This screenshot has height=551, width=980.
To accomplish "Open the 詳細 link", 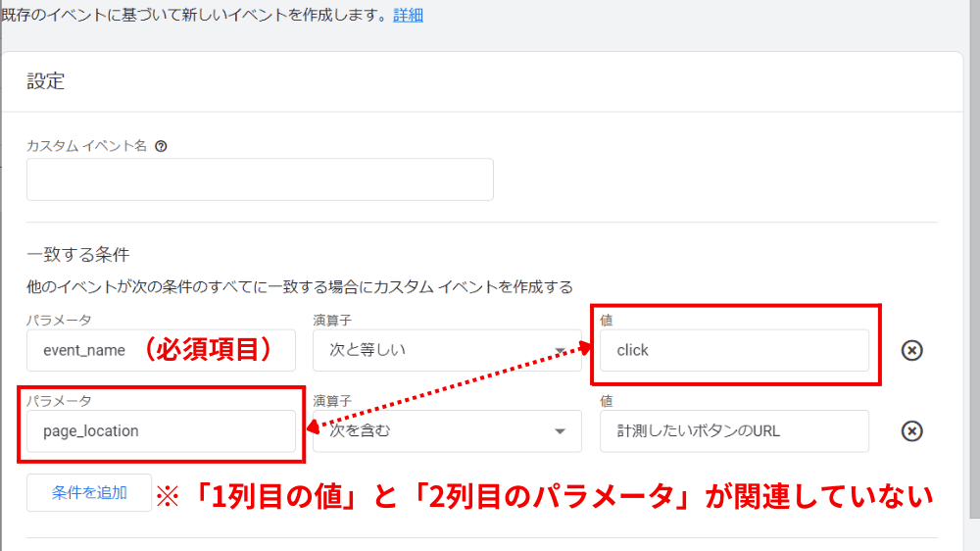I will click(408, 15).
